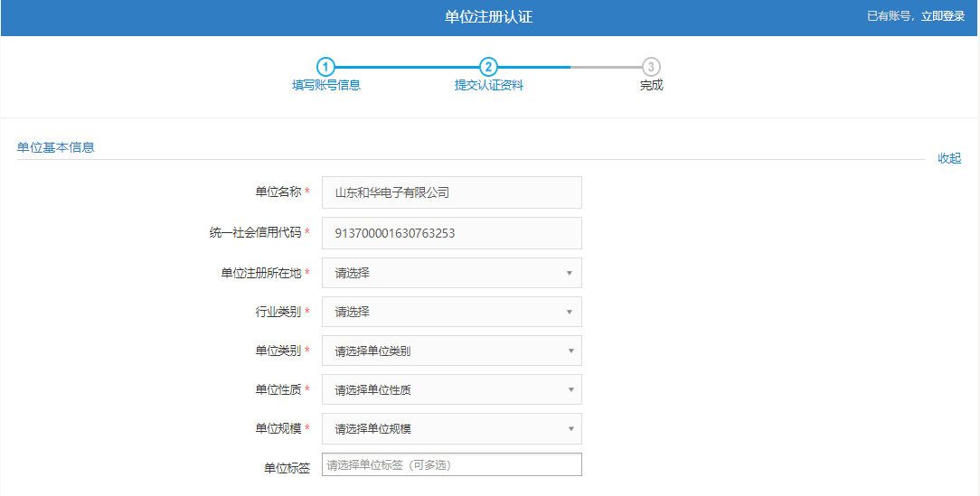Focus the 单位名称 input field
The image size is (980, 496).
(451, 192)
